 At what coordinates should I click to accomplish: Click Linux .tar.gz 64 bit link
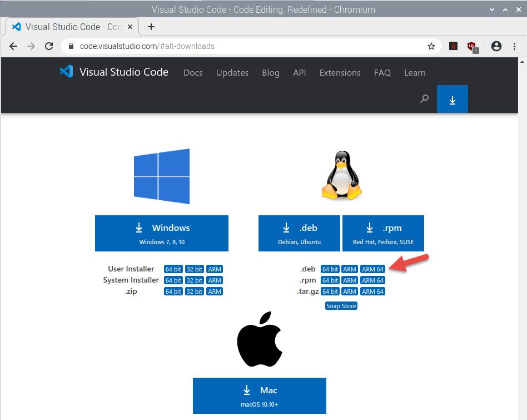(330, 291)
